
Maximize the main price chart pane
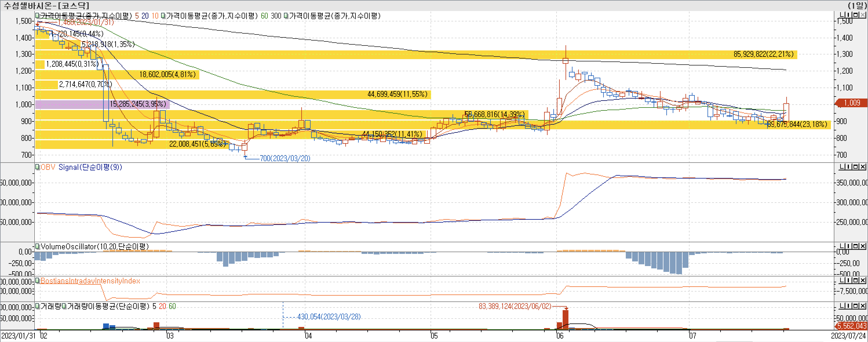point(856,15)
